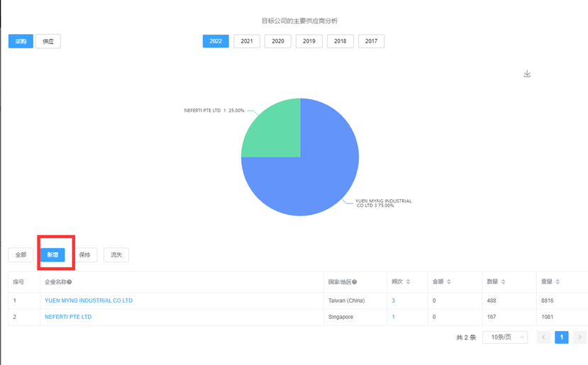The width and height of the screenshot is (588, 365).
Task: Select year 2020
Action: [278, 41]
